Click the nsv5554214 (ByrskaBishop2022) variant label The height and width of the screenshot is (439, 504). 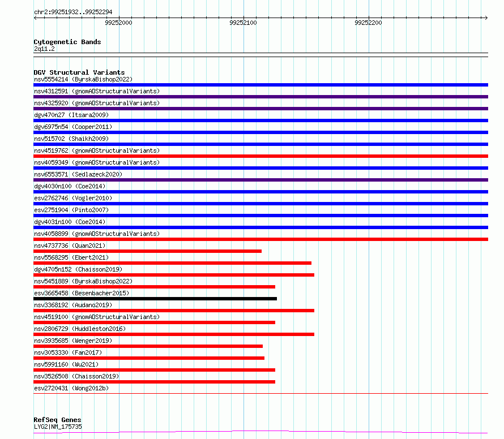coord(83,79)
